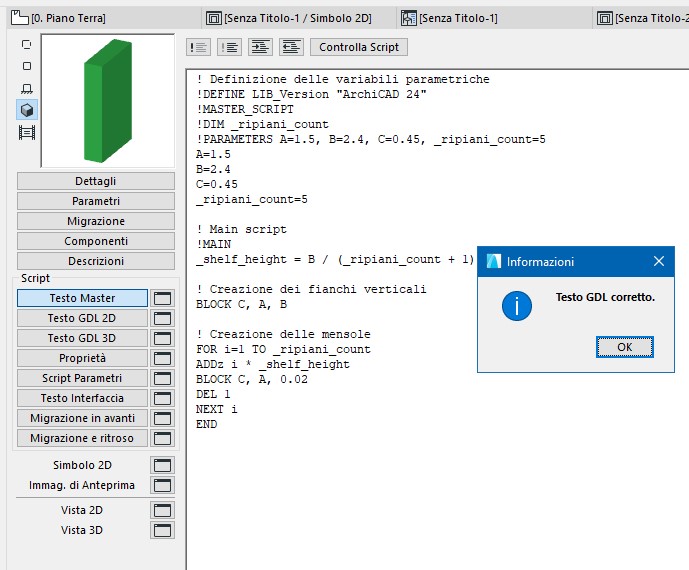This screenshot has height=570, width=689.
Task: Click the film strip preview icon
Action: coord(27,132)
